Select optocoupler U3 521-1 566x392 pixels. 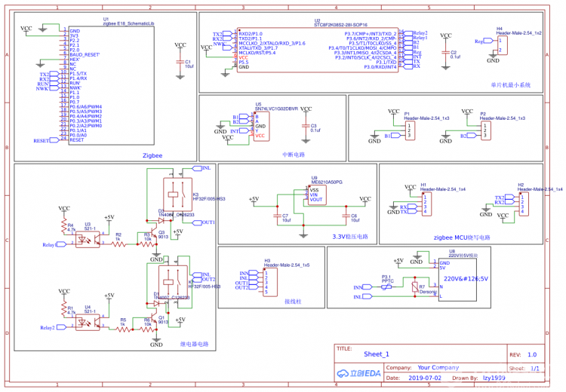(x=88, y=240)
